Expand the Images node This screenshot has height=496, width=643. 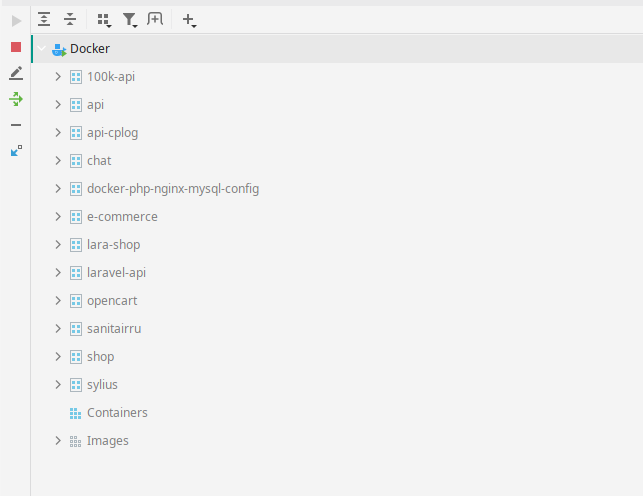[58, 441]
